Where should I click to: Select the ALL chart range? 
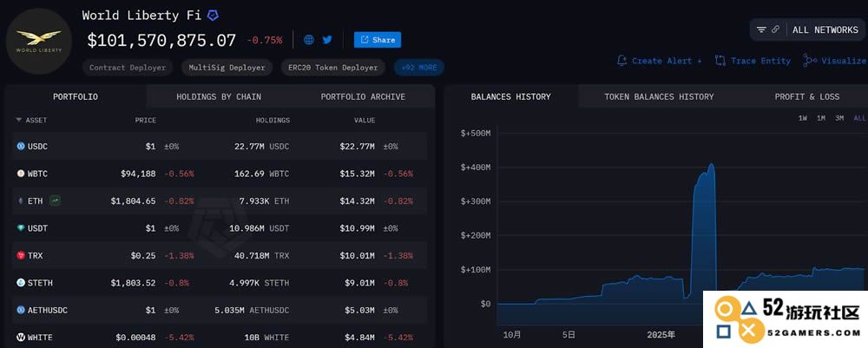(x=859, y=118)
